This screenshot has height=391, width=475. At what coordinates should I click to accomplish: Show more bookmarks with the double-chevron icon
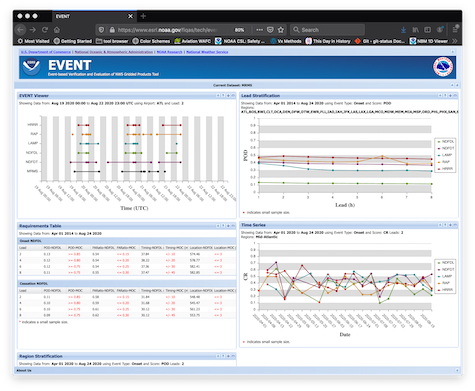[455, 41]
